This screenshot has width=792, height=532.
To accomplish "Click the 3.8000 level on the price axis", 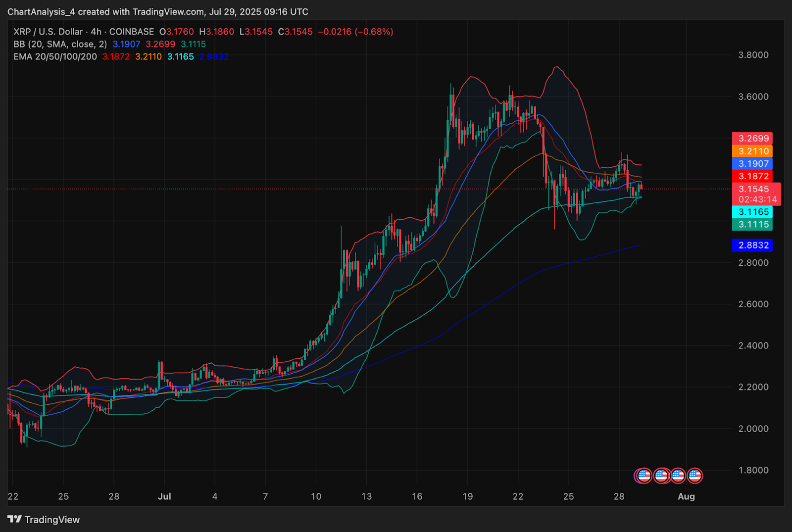I will click(x=753, y=55).
